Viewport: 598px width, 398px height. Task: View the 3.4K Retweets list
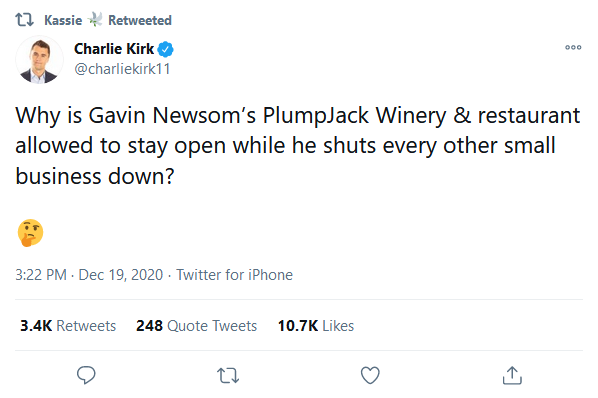[68, 326]
